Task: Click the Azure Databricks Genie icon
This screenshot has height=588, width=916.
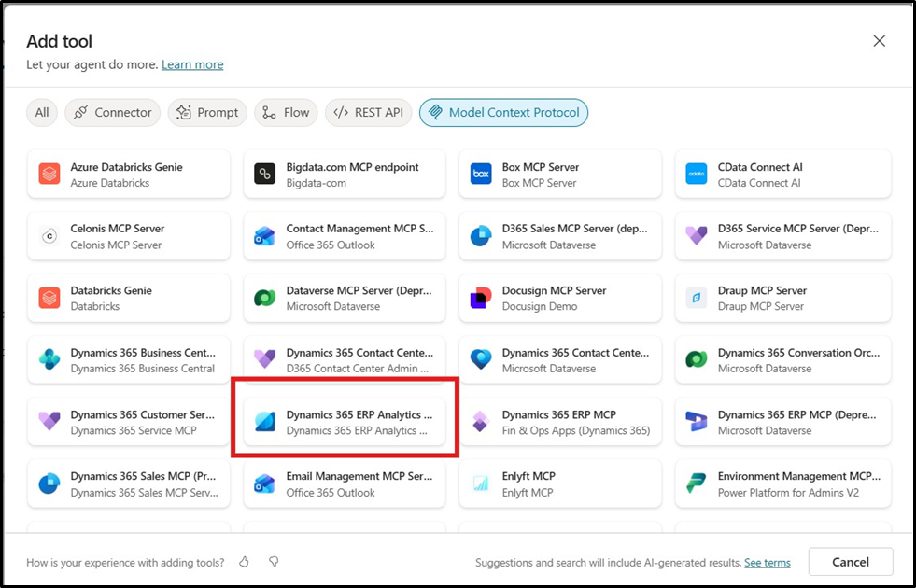Action: (49, 174)
